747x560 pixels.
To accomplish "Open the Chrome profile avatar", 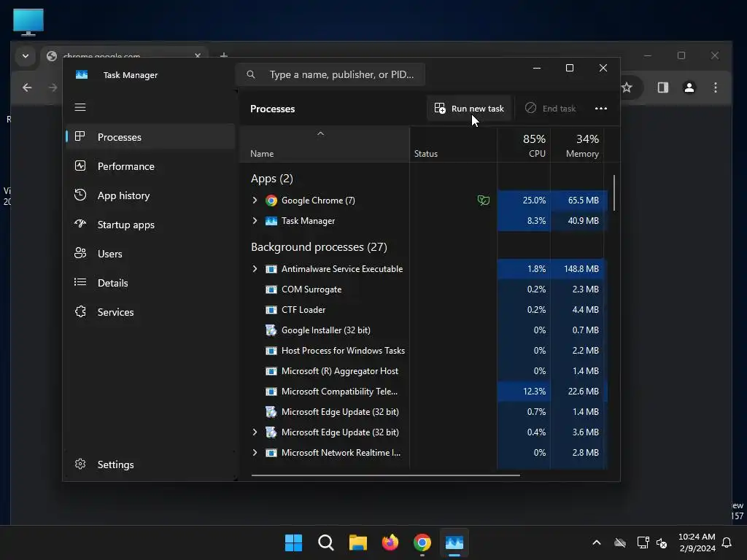I will (689, 87).
